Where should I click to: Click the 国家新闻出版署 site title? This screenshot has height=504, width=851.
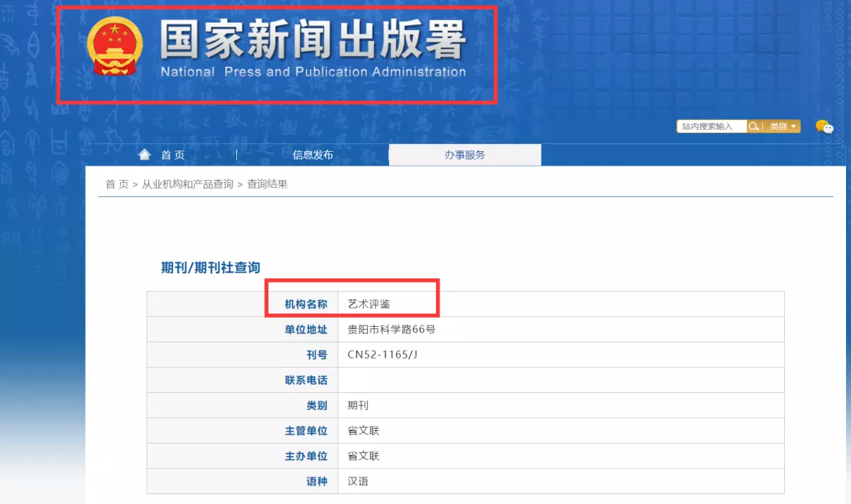point(313,39)
